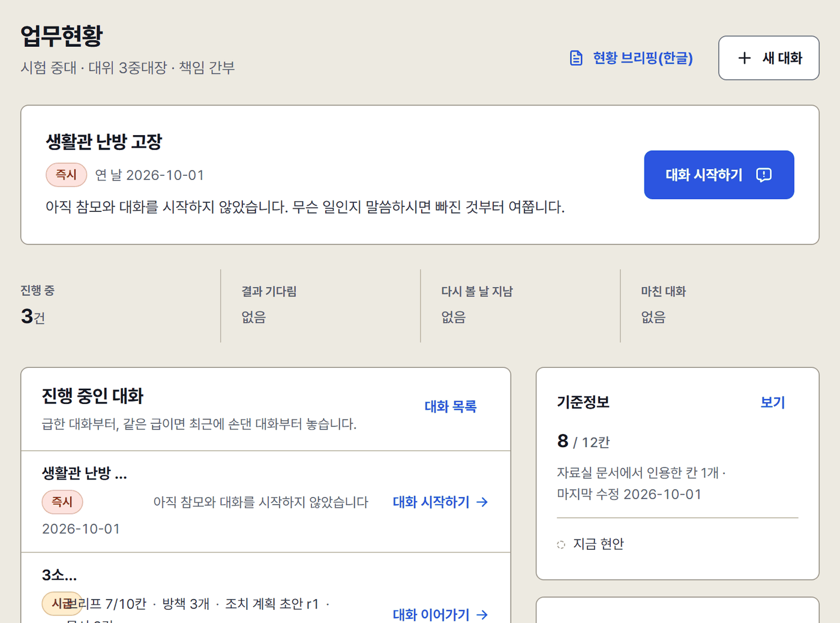This screenshot has height=623, width=840.
Task: Click the spinner icon beside 지금 현안
Action: point(561,544)
